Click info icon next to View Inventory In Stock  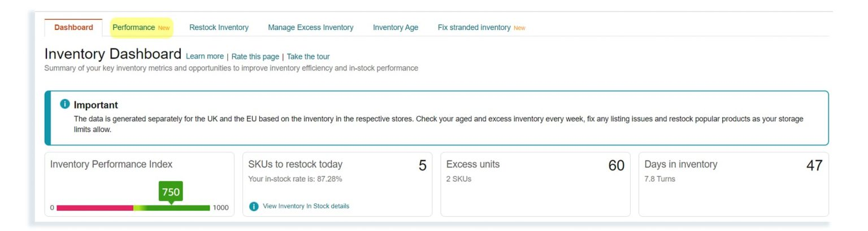[254, 206]
